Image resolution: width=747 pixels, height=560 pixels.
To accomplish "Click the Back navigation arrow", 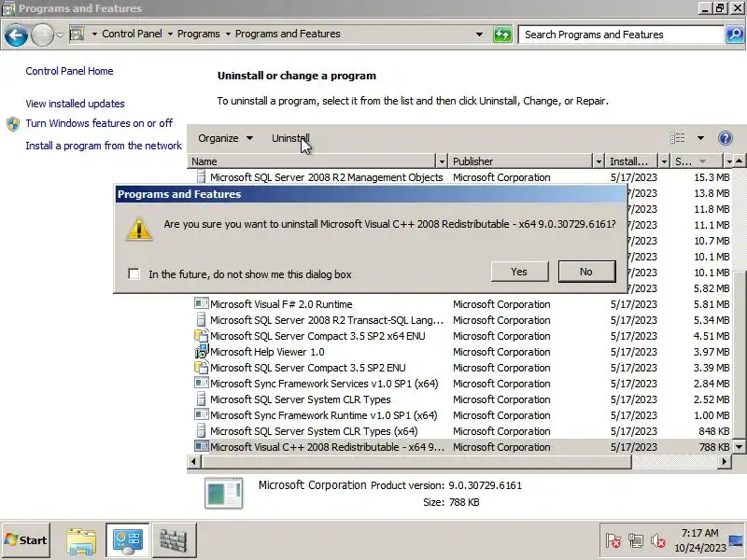I will click(x=16, y=35).
